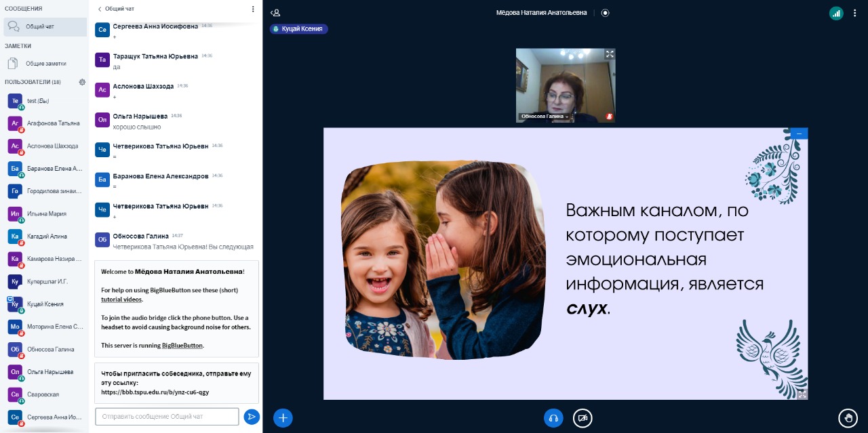Viewport: 868px width, 433px height.
Task: Minimize the presentation with the blue button
Action: (799, 133)
